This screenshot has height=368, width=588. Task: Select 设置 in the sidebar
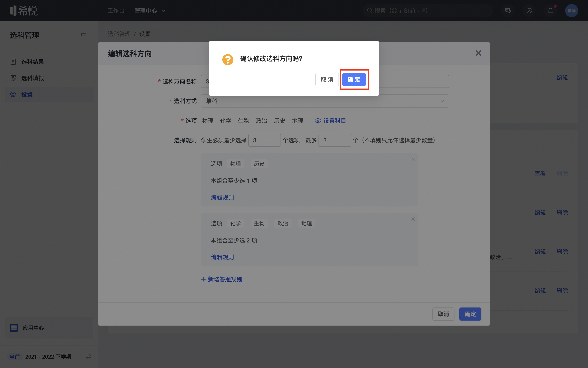click(x=49, y=94)
